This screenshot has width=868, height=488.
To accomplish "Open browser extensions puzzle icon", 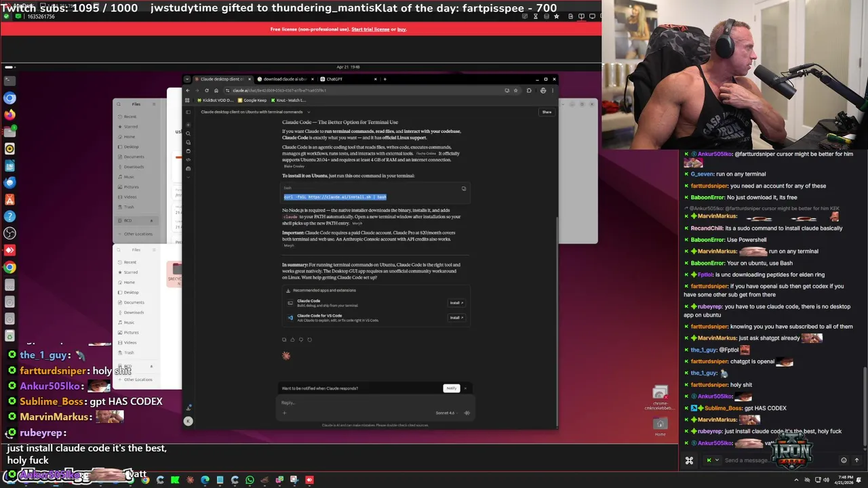I will pyautogui.click(x=529, y=90).
